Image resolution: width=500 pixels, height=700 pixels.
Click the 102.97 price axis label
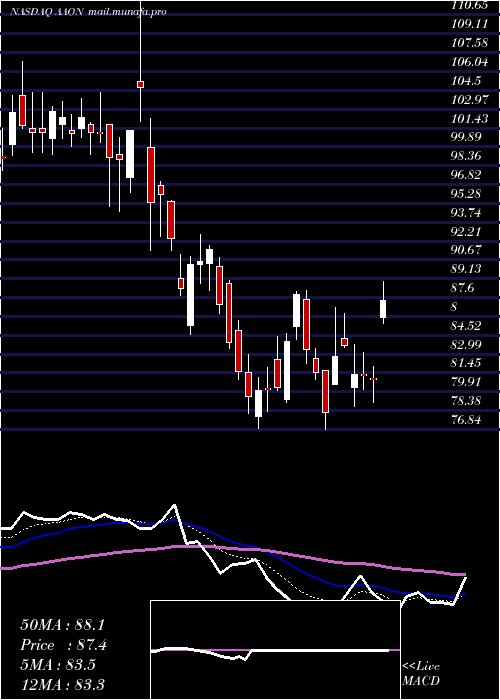[470, 100]
